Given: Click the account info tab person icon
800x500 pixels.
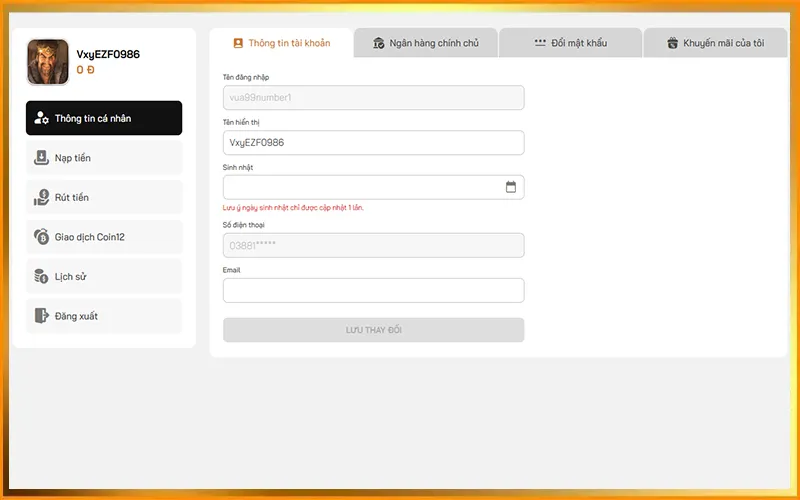Looking at the screenshot, I should pos(238,43).
